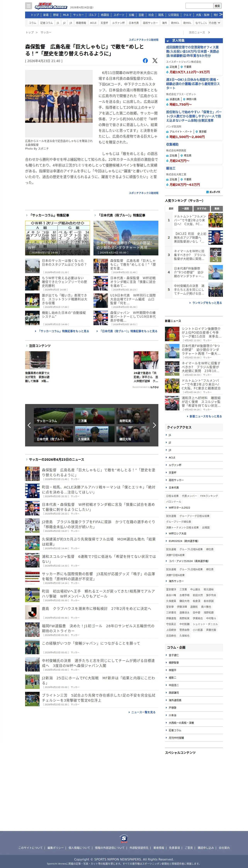
Task: Click the FIFAランキング tag link
Action: pyautogui.click(x=209, y=496)
